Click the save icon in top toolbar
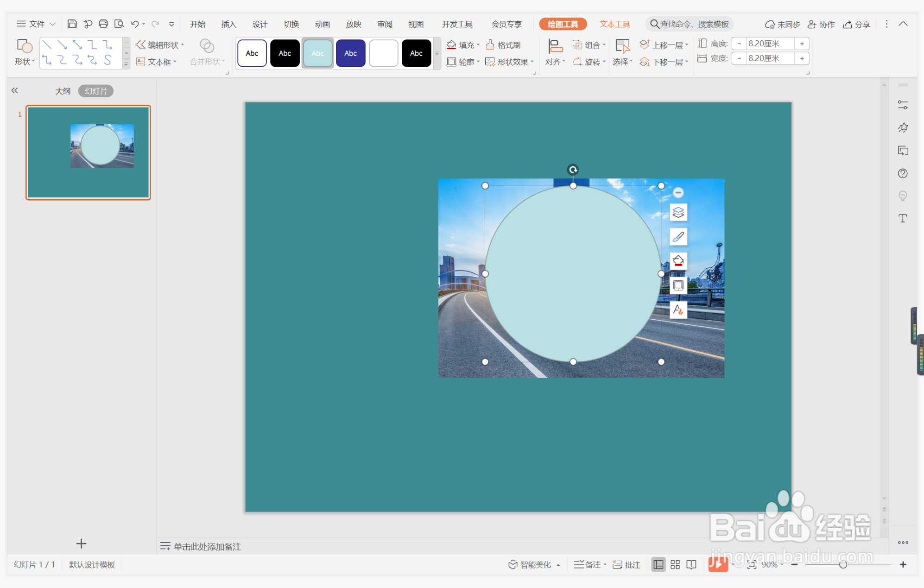924x588 pixels. pyautogui.click(x=72, y=24)
